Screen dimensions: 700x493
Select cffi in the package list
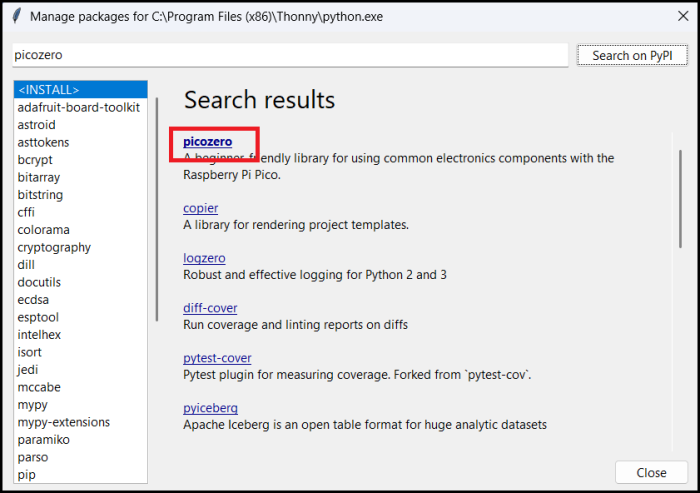(x=81, y=212)
